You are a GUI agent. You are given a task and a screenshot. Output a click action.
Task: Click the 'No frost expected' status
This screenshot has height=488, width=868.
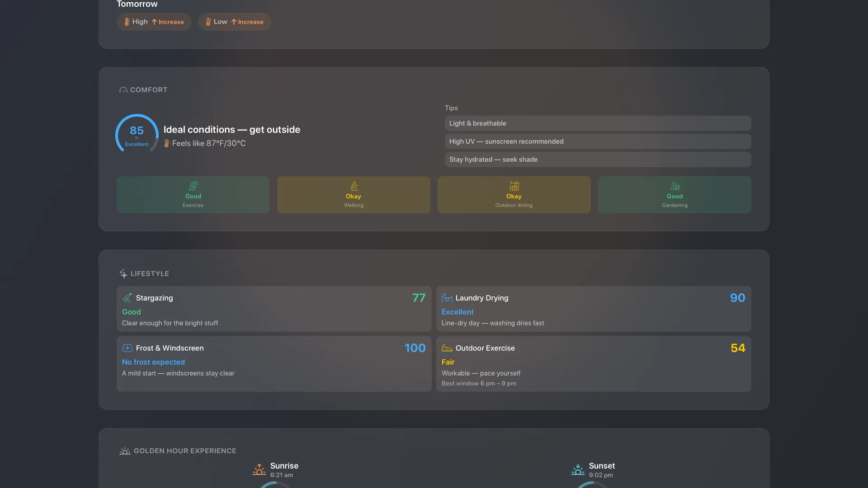(153, 362)
